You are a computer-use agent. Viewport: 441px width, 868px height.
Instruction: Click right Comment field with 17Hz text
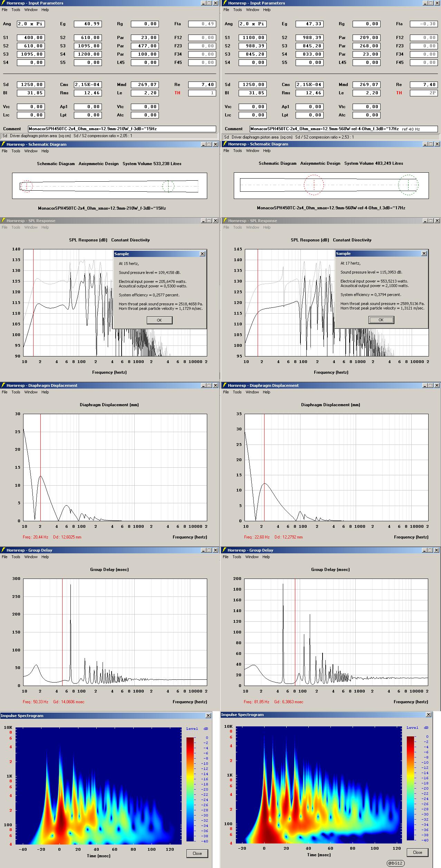pos(344,129)
